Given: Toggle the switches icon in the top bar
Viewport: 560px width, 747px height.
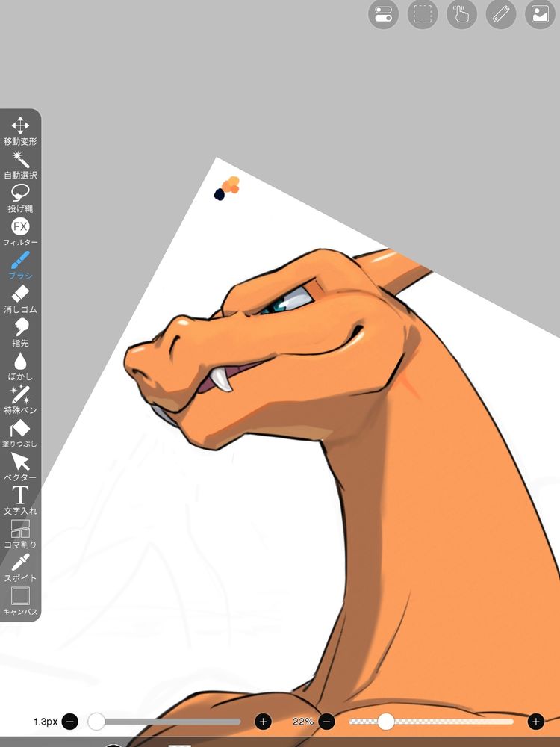Looking at the screenshot, I should coord(383,14).
